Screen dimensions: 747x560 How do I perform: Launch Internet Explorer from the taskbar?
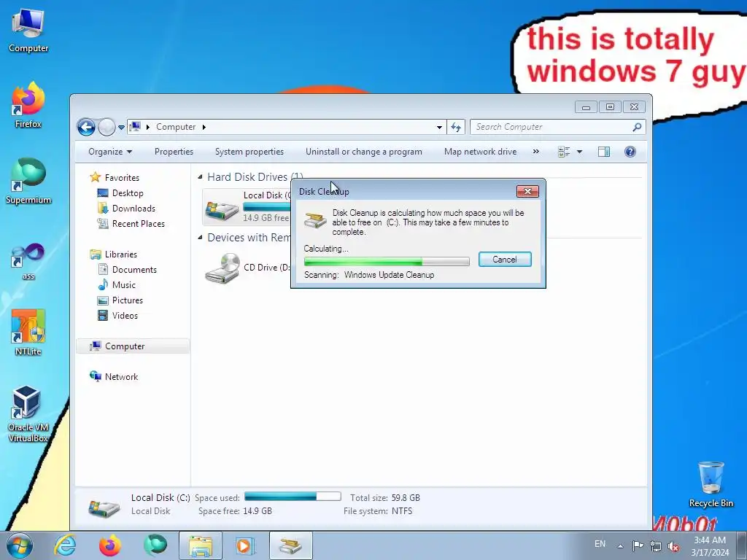[65, 545]
